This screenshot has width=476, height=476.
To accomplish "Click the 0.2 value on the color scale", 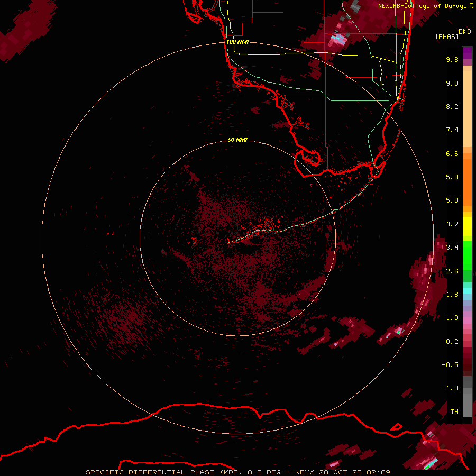I will (x=452, y=342).
